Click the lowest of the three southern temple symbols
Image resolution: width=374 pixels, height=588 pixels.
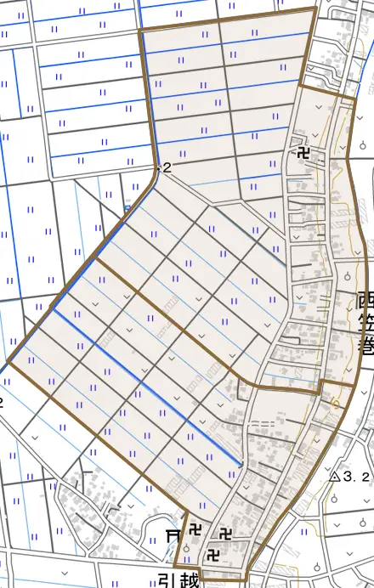(213, 555)
